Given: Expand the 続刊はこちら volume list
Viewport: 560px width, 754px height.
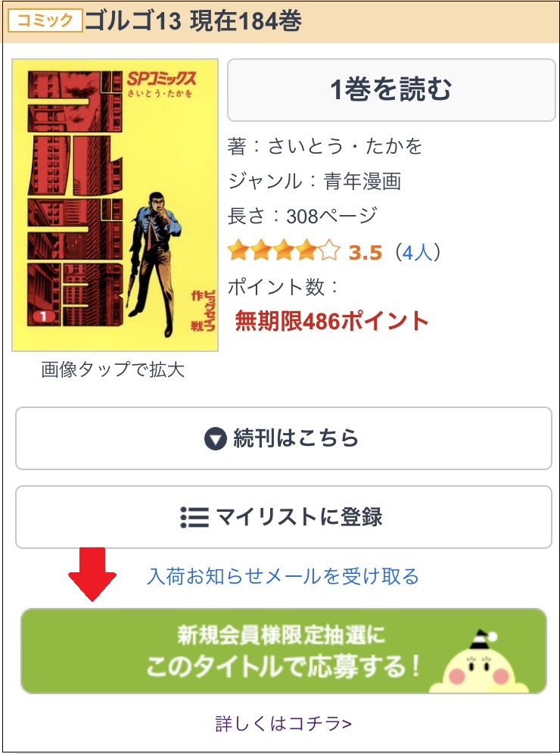Looking at the screenshot, I should tap(284, 438).
